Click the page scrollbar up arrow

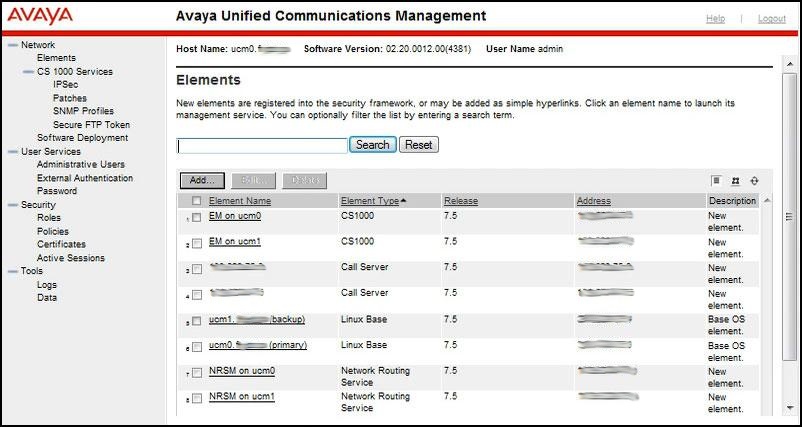(788, 63)
